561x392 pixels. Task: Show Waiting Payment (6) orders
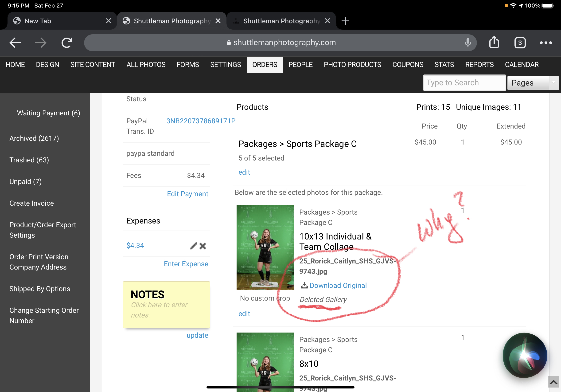point(48,113)
